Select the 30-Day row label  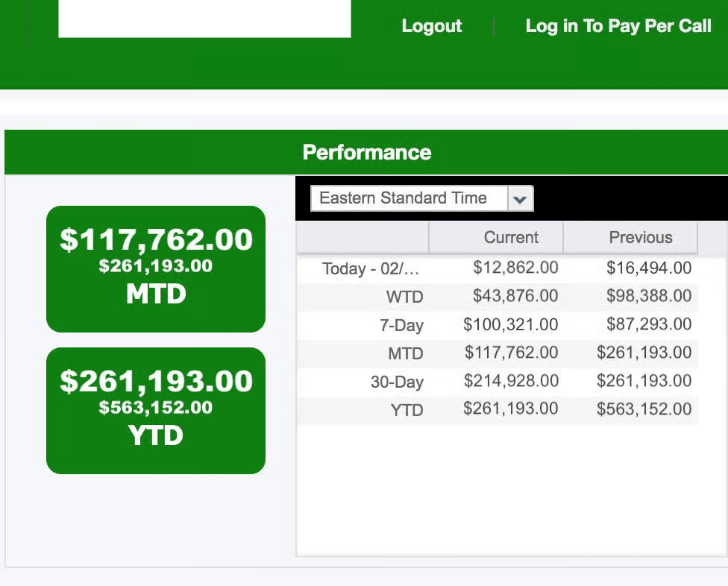[x=397, y=382]
